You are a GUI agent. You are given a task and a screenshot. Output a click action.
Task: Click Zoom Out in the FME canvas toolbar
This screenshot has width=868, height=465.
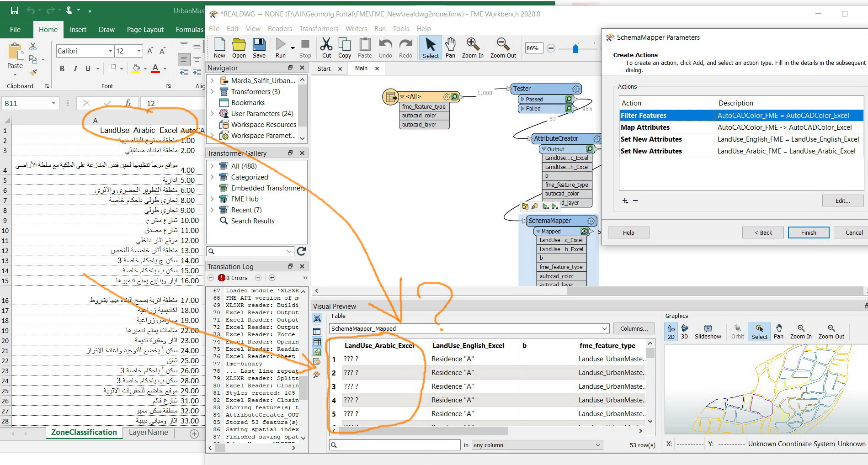click(503, 48)
